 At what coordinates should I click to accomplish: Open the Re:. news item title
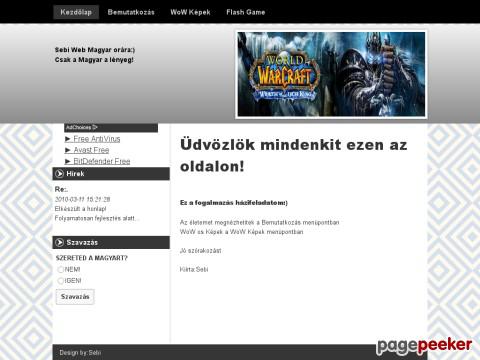coord(61,189)
